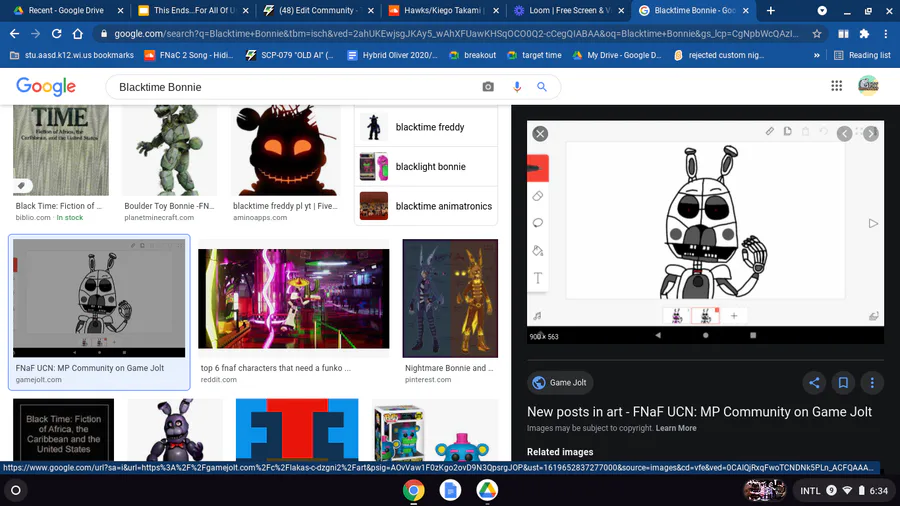Open Chrome three-dot menu
900x506 pixels.
886,34
